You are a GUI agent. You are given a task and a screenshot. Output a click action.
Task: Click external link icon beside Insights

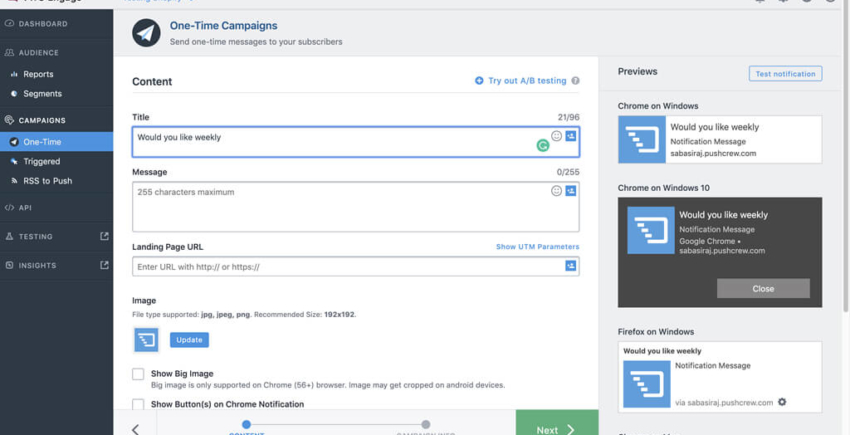(105, 265)
